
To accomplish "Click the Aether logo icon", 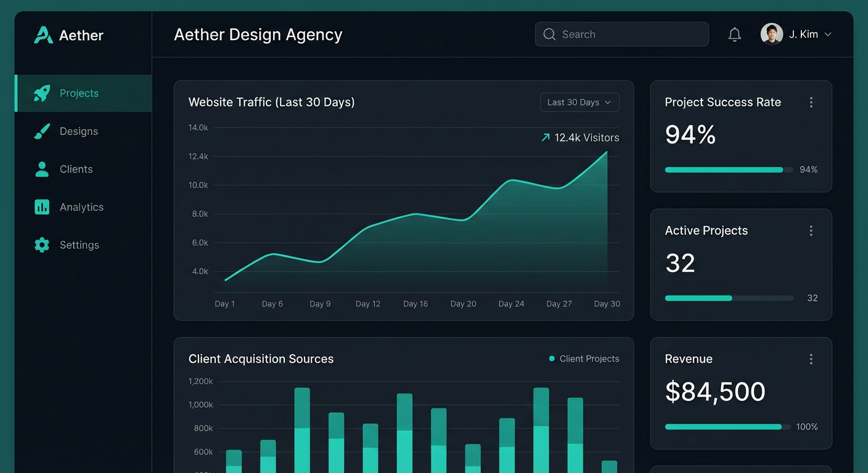I will (43, 35).
